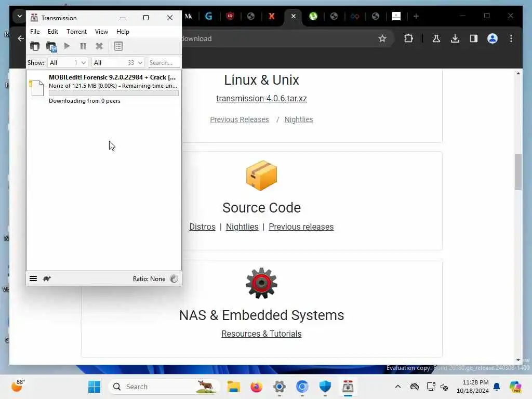532x399 pixels.
Task: Click the network status icon beside Ratio
Action: pos(174,278)
